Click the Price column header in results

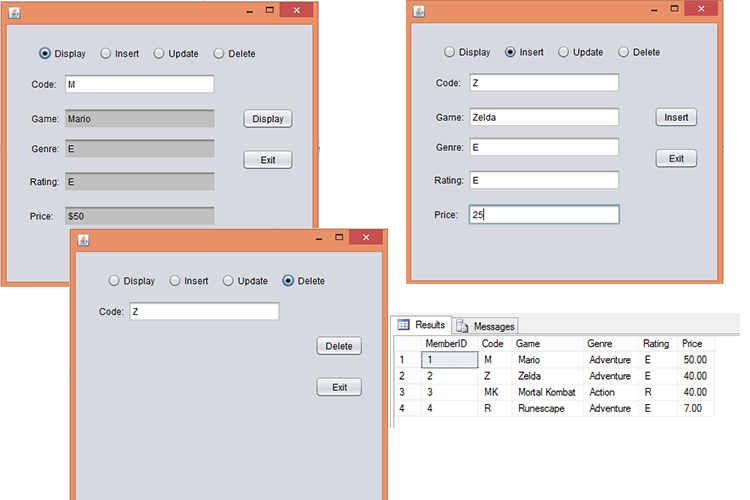tap(695, 344)
